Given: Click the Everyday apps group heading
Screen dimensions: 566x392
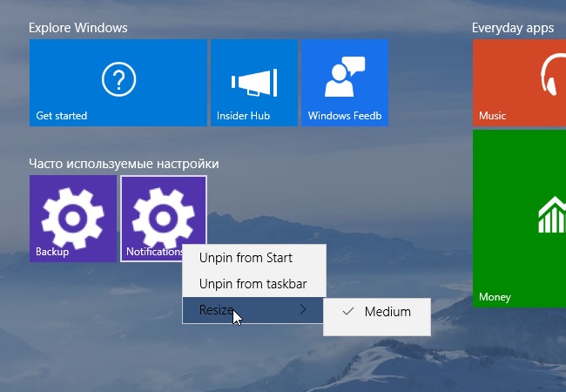Looking at the screenshot, I should pos(513,28).
